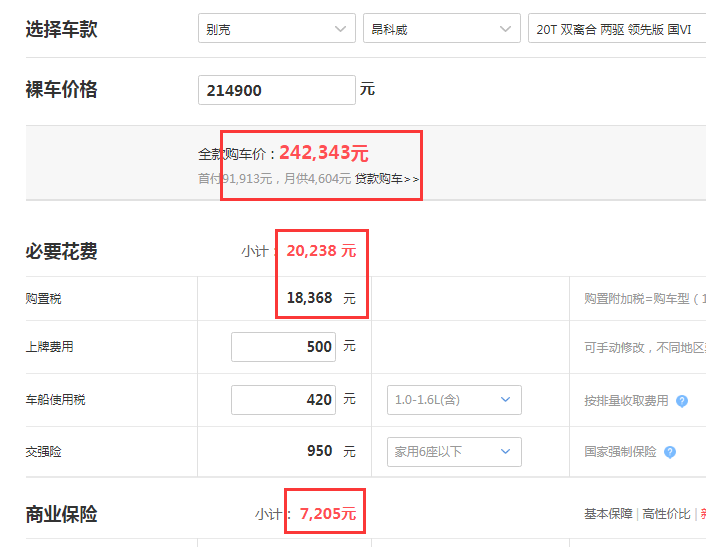Click the 必要花费 subtotal 20,238 元

(x=321, y=251)
